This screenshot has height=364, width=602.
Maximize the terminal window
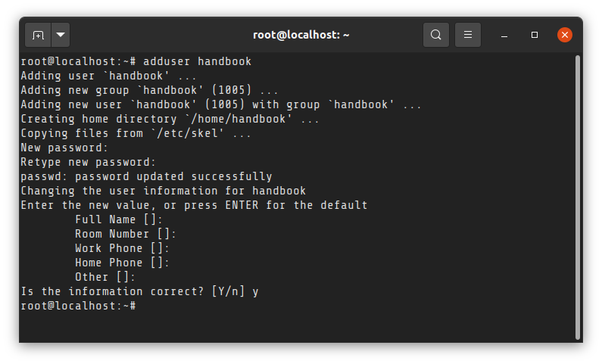point(534,35)
